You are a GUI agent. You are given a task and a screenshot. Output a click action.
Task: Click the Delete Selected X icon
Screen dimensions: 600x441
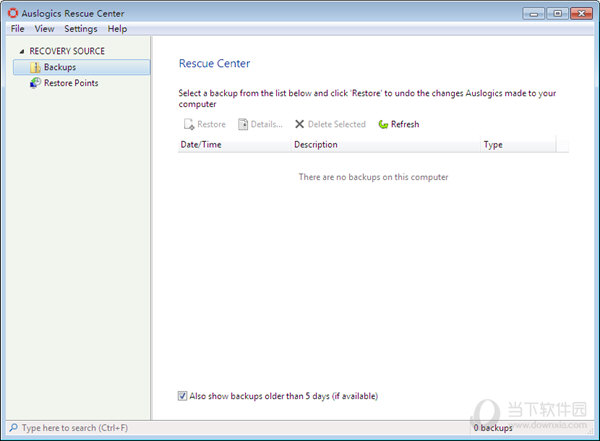coord(300,124)
